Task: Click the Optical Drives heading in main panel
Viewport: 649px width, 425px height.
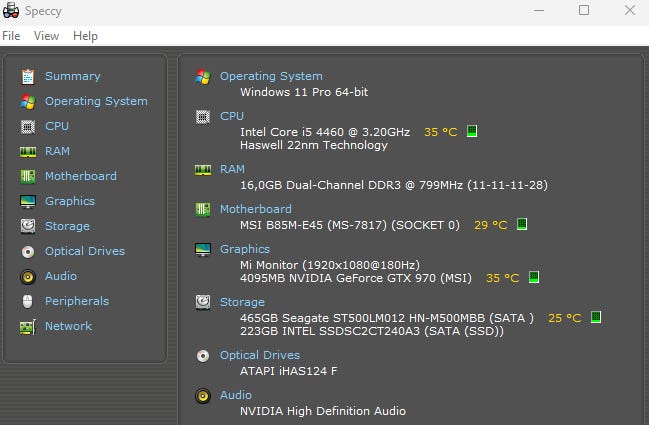Action: tap(260, 355)
